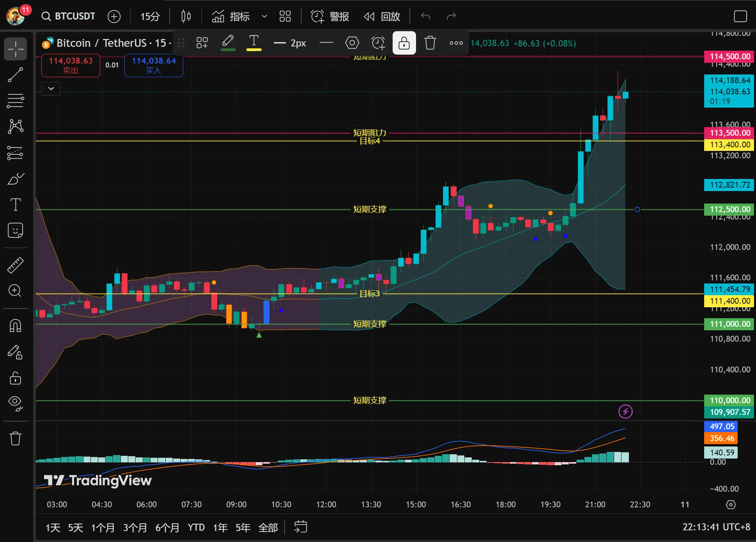Viewport: 756px width, 542px height.
Task: Select the brush drawing tool
Action: pyautogui.click(x=16, y=179)
